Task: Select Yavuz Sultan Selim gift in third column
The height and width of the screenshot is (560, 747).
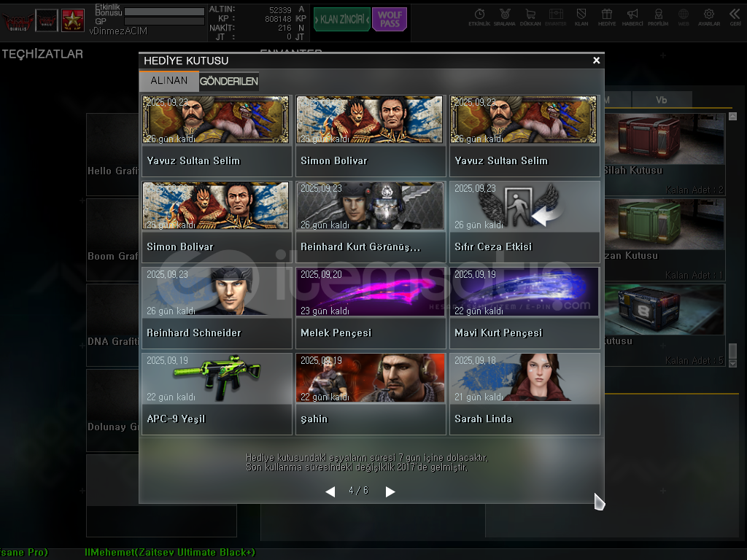Action: tap(525, 136)
